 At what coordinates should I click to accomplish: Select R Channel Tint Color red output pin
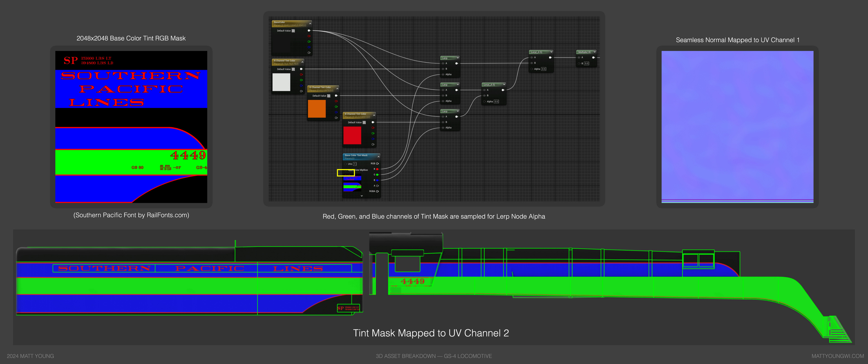[301, 75]
